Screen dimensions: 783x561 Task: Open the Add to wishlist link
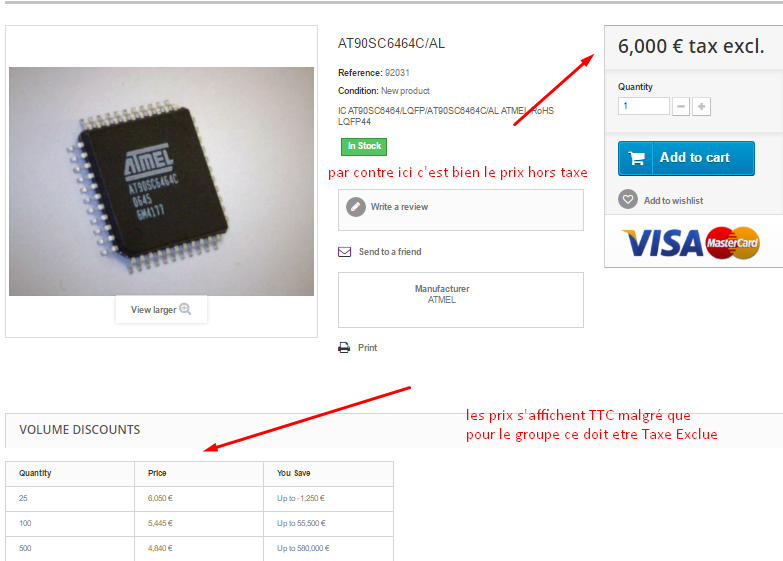(673, 200)
